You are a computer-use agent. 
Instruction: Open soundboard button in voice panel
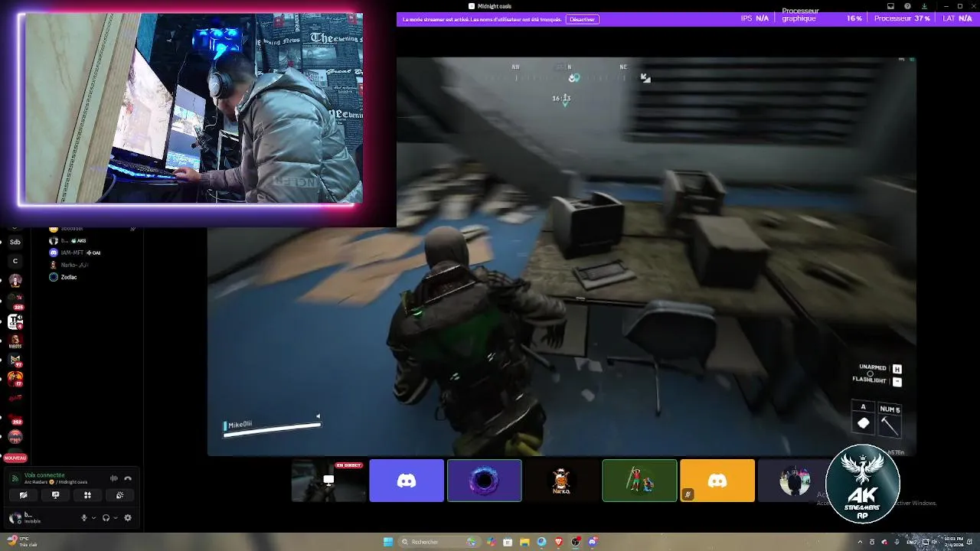coord(119,495)
